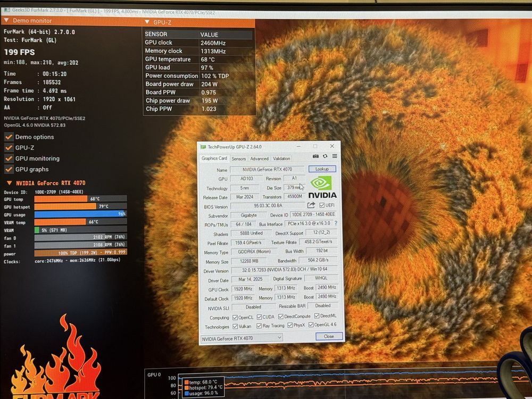The width and height of the screenshot is (532, 399).
Task: Click the GPU field showing AD103
Action: (x=247, y=178)
